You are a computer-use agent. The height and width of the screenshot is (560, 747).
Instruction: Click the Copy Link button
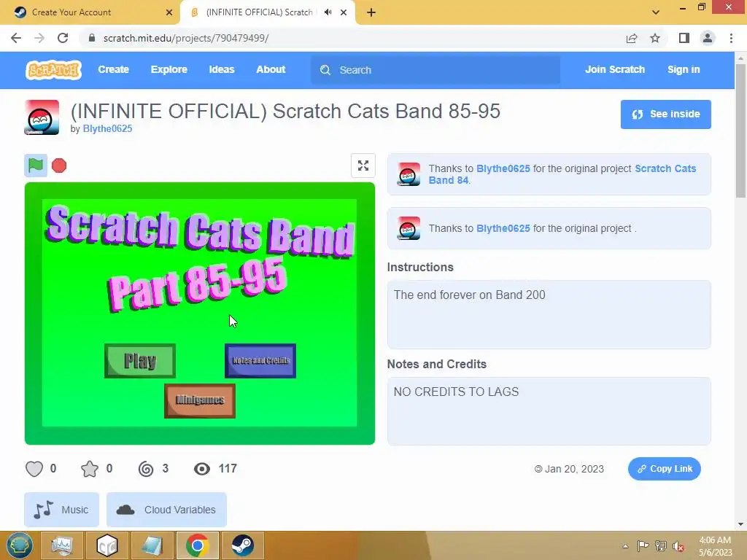point(664,469)
